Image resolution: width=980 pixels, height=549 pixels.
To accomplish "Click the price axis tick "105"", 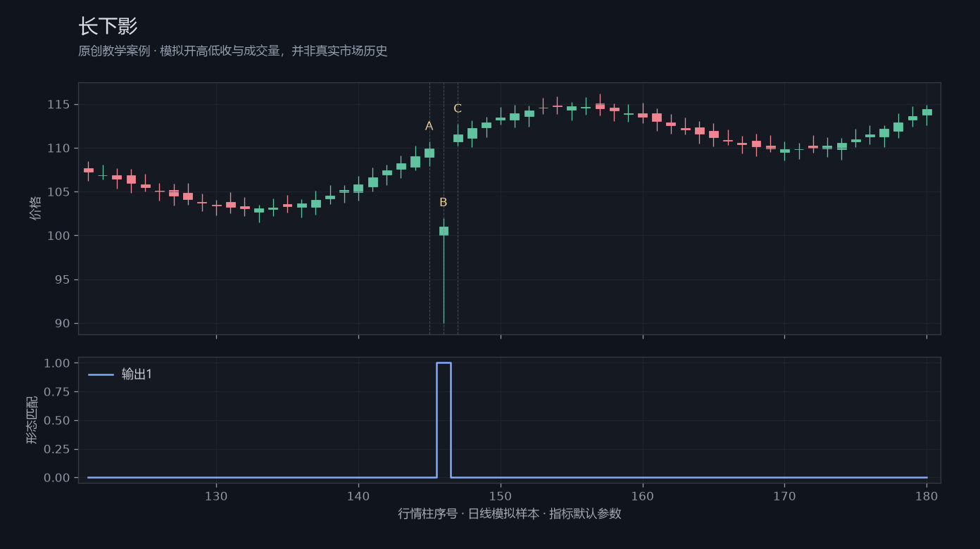I will coord(59,192).
